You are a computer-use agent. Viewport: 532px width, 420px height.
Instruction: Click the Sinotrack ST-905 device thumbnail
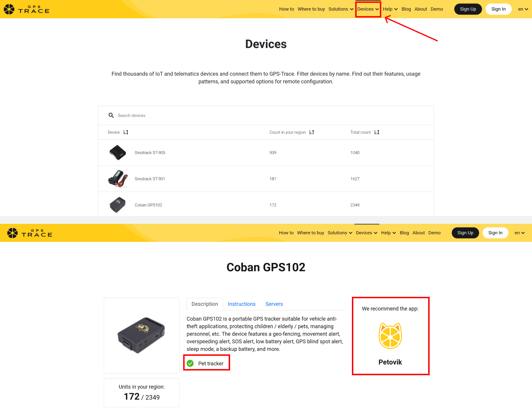(x=118, y=152)
